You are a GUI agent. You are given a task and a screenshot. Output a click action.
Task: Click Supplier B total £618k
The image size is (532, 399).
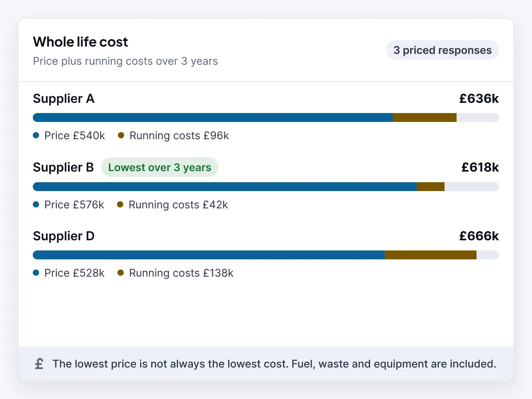(x=480, y=168)
